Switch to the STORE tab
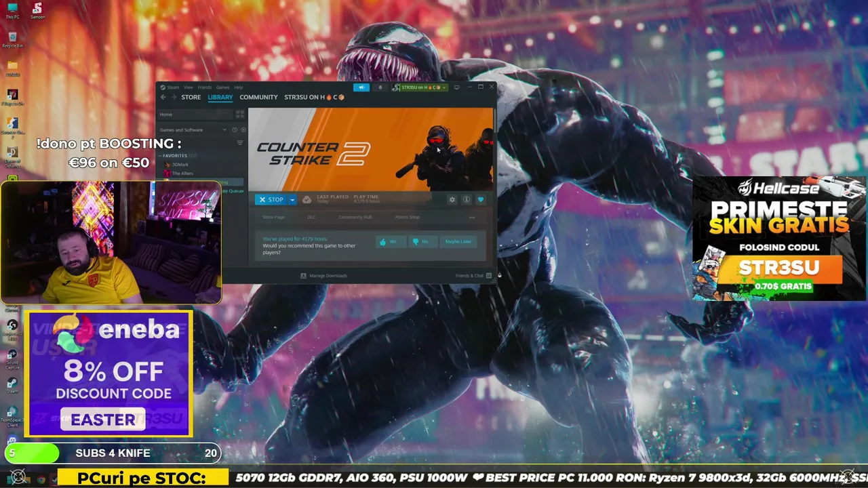Viewport: 868px width, 488px height. (x=191, y=97)
